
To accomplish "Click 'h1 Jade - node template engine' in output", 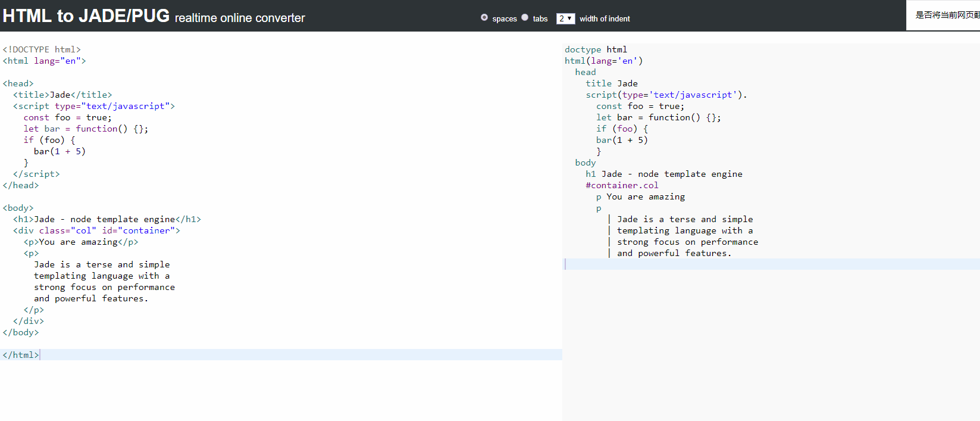I will [x=664, y=174].
